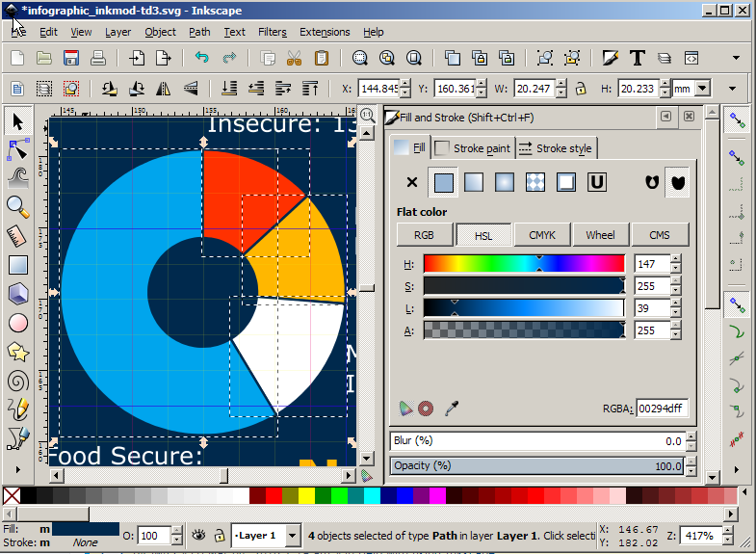Click the Hue rainbow slider
Screen dimensions: 756x554
point(524,263)
